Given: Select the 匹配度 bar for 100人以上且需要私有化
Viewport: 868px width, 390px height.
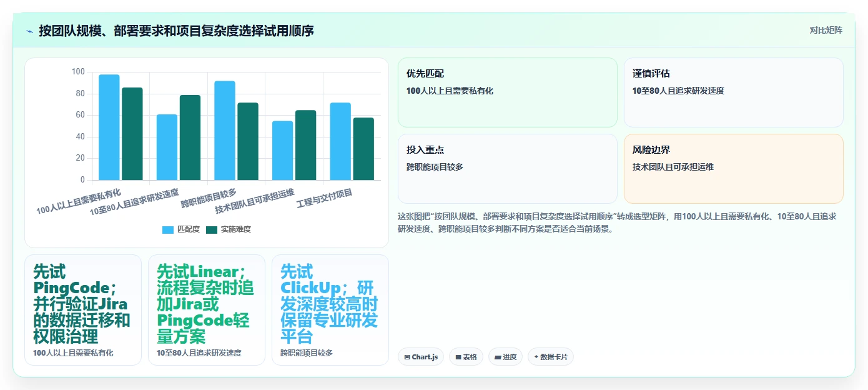Looking at the screenshot, I should click(109, 127).
